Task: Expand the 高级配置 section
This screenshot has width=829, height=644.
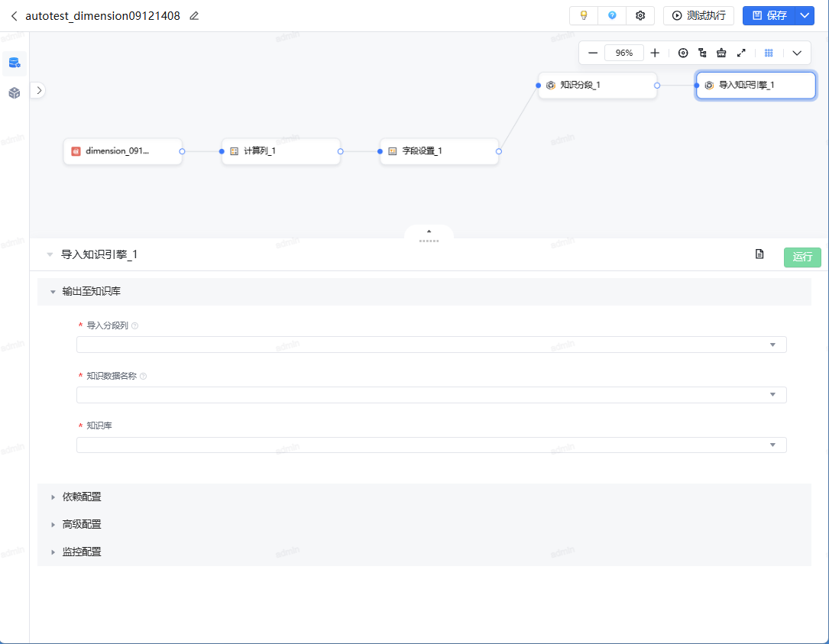Action: click(x=53, y=525)
